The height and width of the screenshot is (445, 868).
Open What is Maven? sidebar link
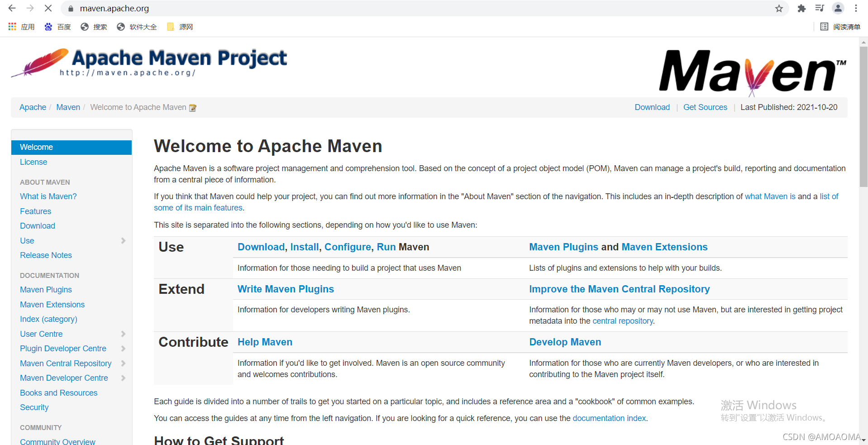(x=48, y=196)
